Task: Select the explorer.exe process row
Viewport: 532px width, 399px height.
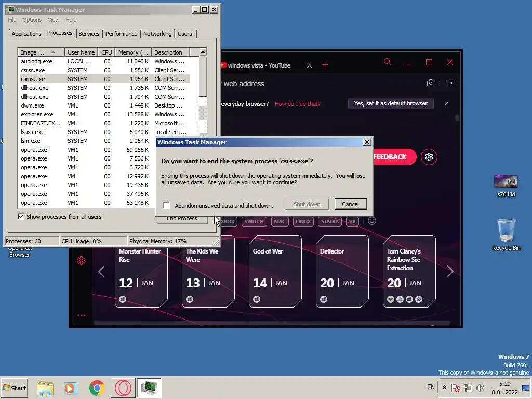Action: pyautogui.click(x=104, y=114)
